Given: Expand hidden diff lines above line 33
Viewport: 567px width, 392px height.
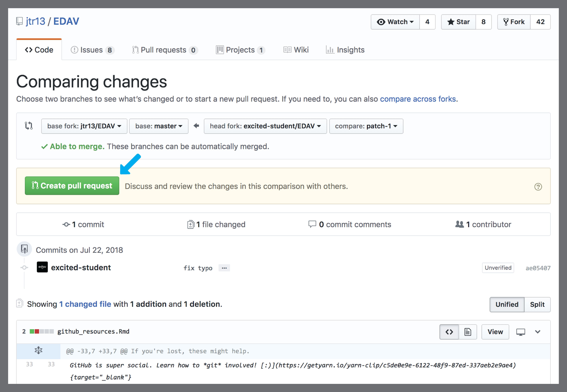Looking at the screenshot, I should coord(38,350).
